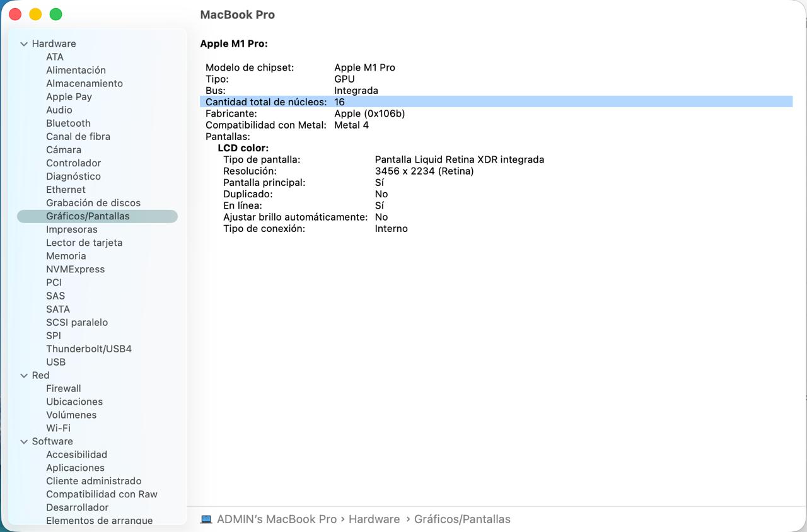Select the Apple M1 Pro heading
Screen dimensions: 807x532
[x=234, y=44]
